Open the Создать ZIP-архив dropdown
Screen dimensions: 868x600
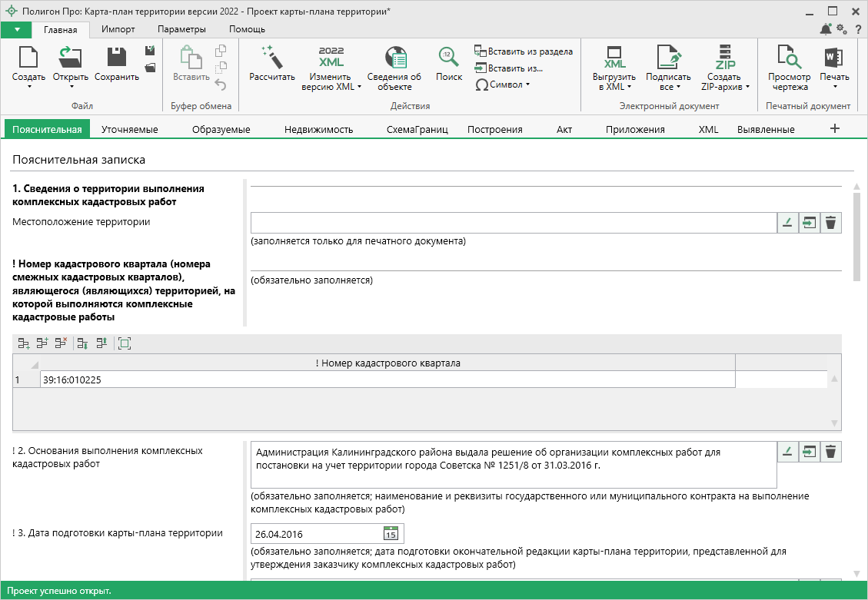tap(725, 81)
